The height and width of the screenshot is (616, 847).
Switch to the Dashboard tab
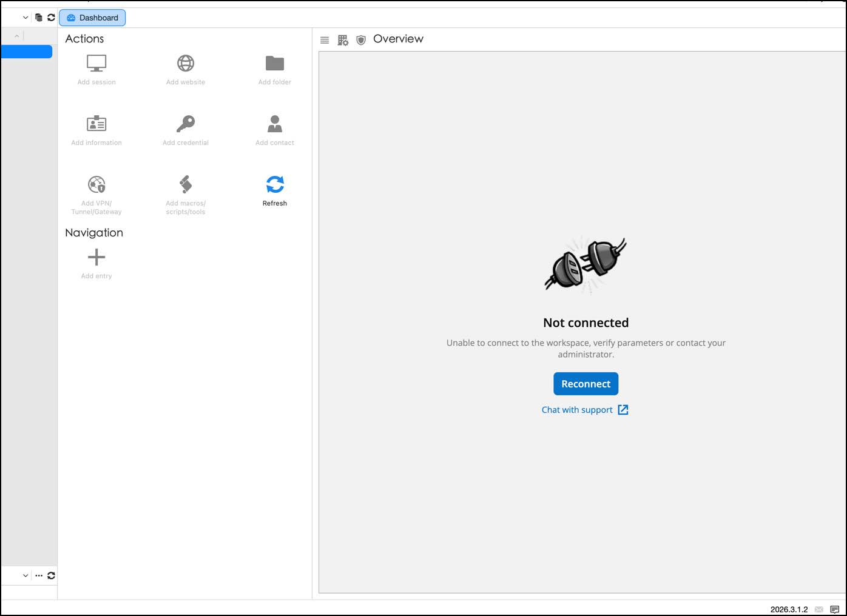click(x=92, y=18)
